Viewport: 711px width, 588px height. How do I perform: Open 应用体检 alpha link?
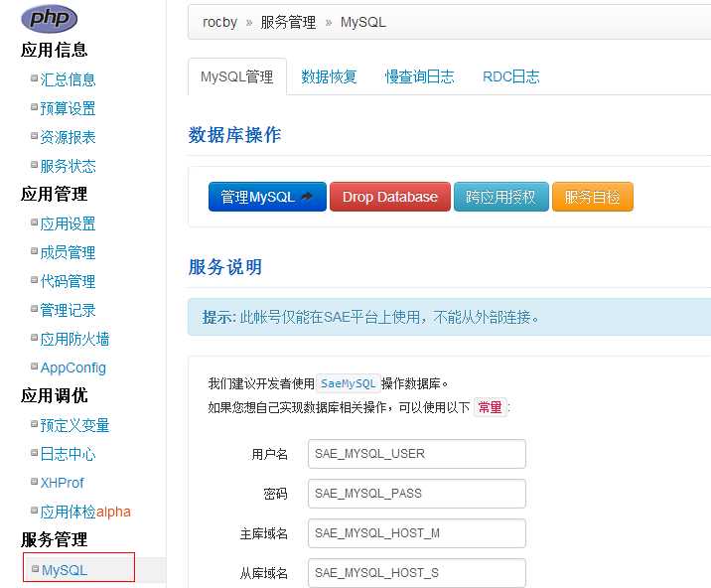coord(85,512)
